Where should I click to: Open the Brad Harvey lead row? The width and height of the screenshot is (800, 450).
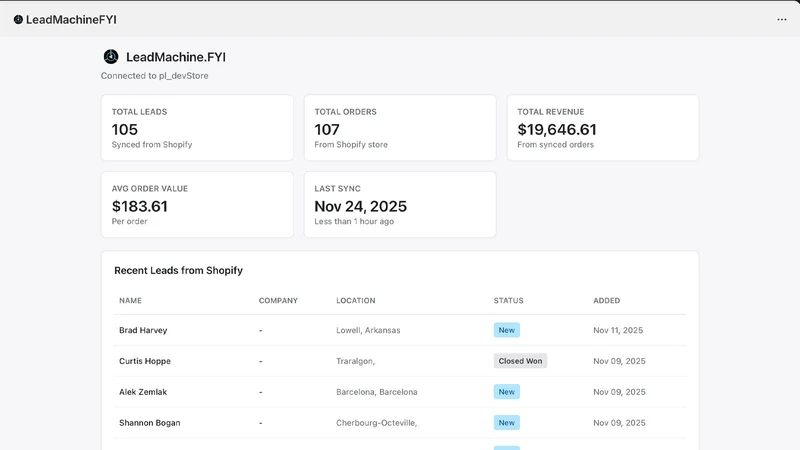click(x=400, y=330)
